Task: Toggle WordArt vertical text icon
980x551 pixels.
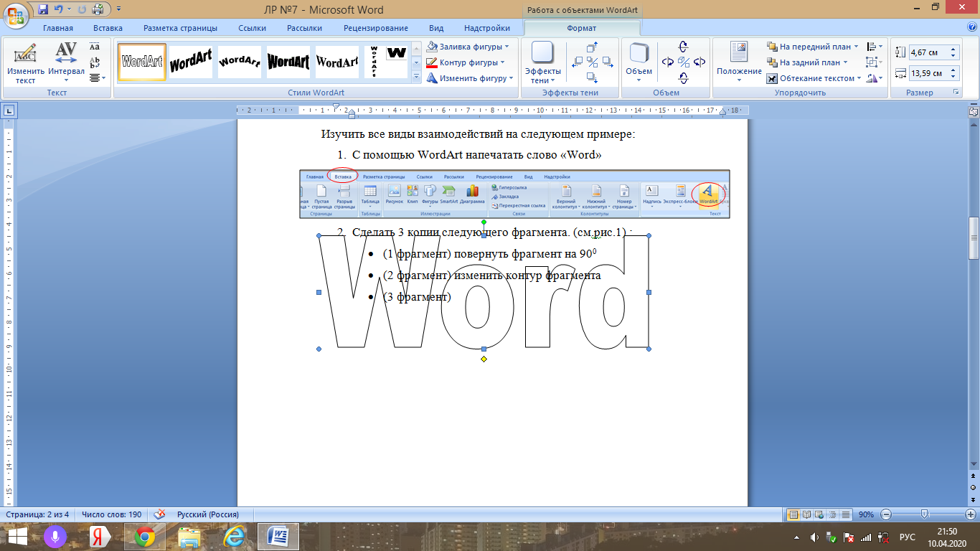Action: click(95, 62)
